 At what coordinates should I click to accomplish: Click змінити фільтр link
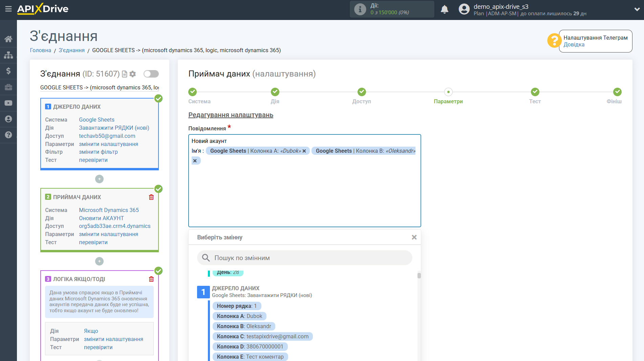point(98,152)
